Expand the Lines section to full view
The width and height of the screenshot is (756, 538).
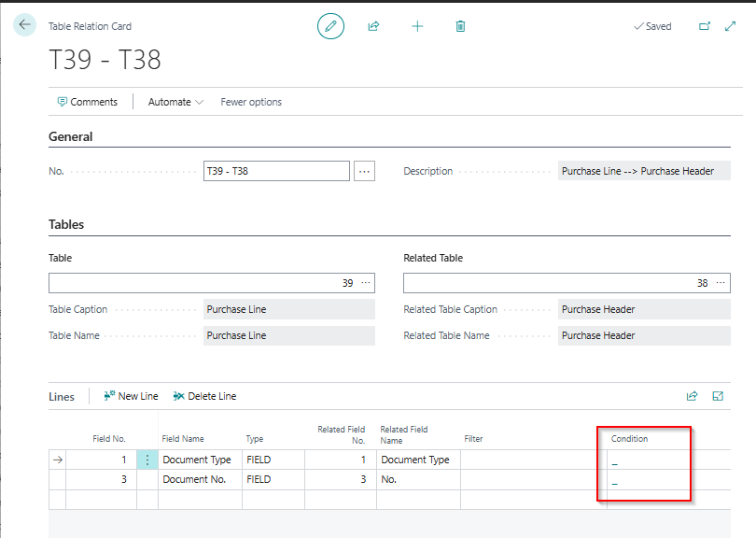[x=718, y=396]
